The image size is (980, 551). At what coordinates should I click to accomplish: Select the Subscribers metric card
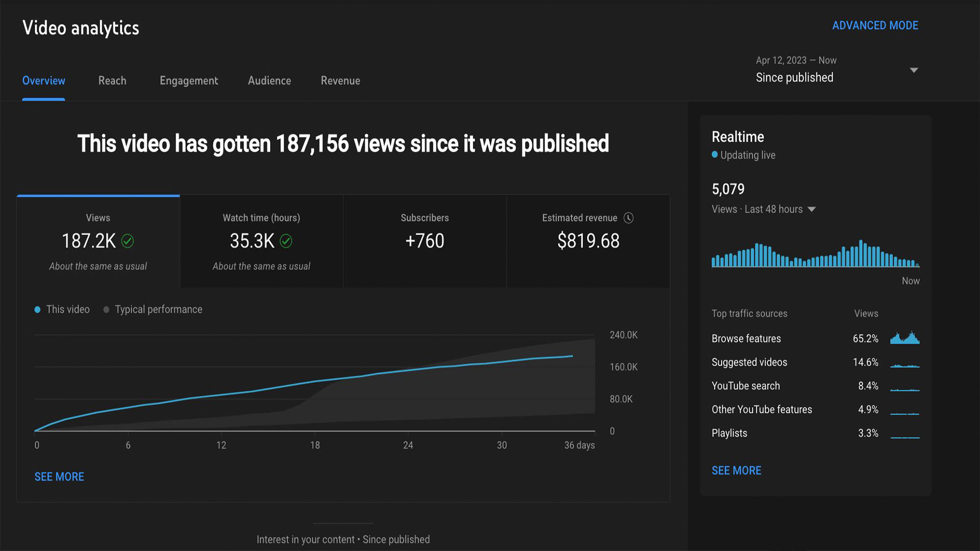tap(425, 241)
